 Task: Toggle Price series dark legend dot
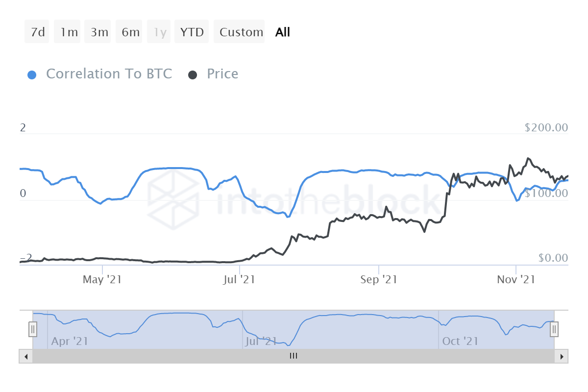click(193, 74)
